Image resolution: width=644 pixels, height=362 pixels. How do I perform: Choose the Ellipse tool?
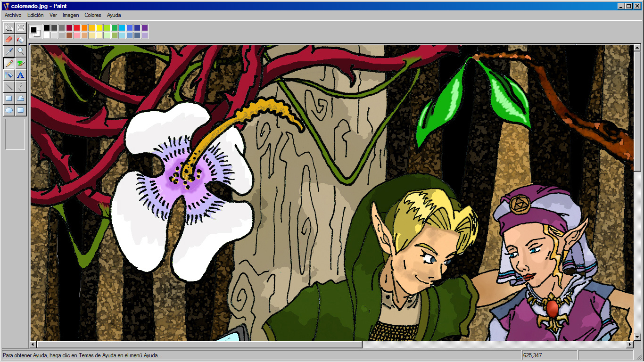coord(8,110)
